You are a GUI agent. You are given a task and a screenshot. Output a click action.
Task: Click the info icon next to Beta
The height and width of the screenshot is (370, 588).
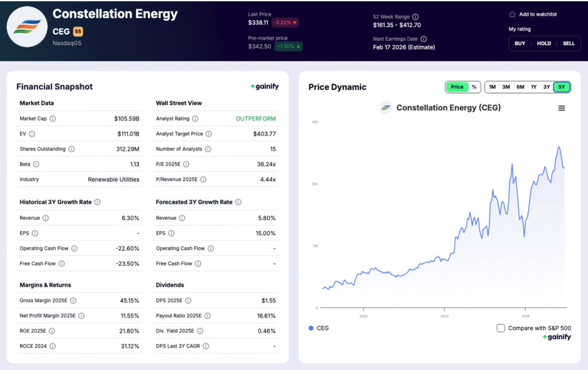(36, 164)
